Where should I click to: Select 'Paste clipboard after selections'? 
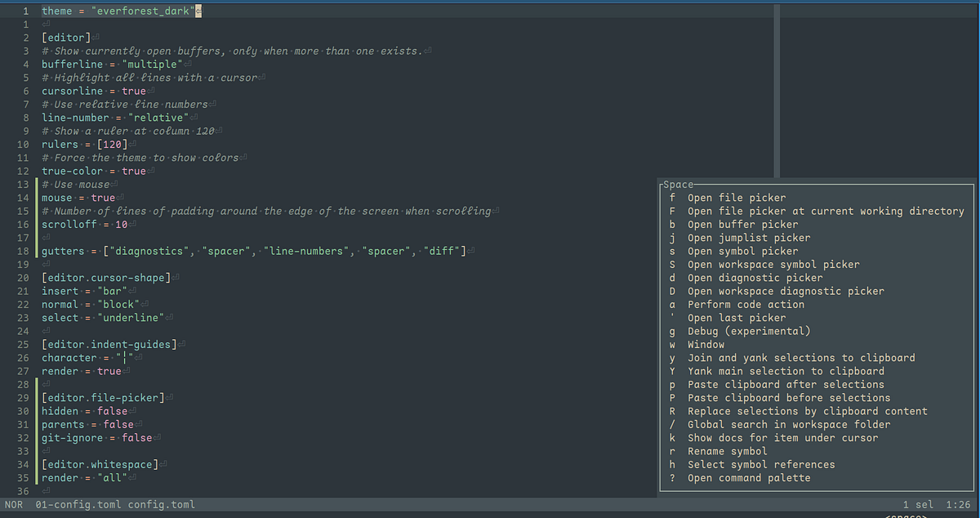(786, 384)
